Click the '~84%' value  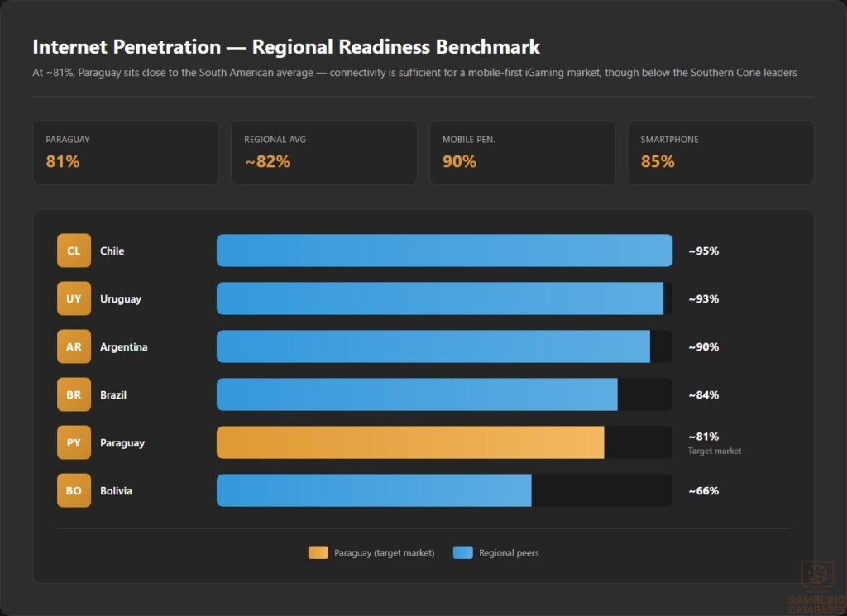click(703, 395)
